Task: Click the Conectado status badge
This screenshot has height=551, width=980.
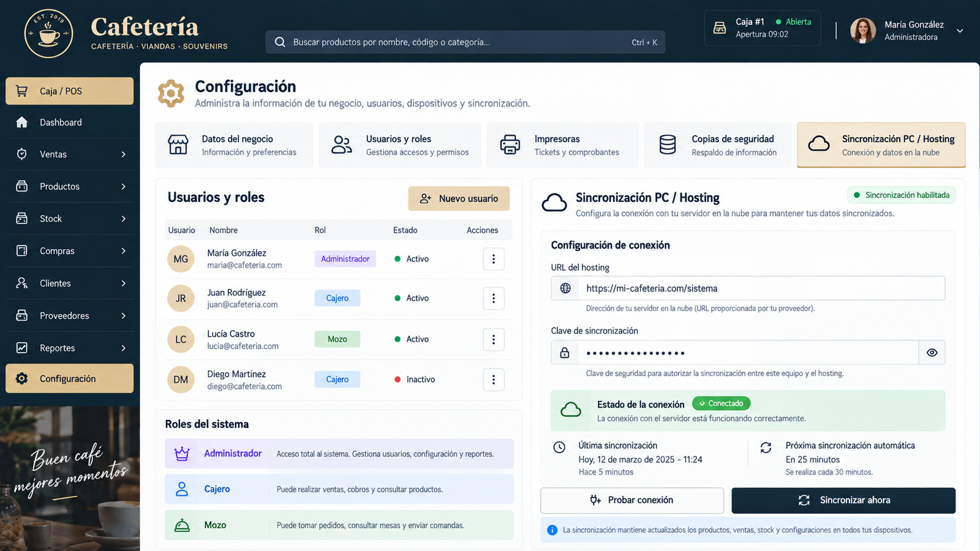Action: tap(721, 403)
